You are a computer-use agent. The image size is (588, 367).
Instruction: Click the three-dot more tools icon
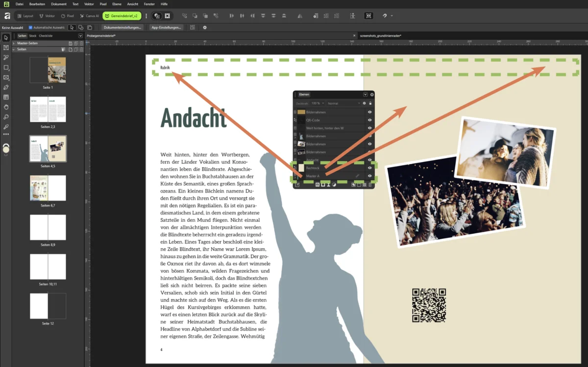(6, 134)
